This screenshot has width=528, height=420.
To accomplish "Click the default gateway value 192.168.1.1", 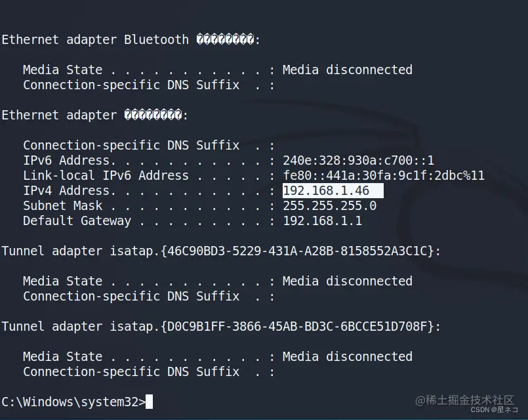I will click(x=322, y=221).
